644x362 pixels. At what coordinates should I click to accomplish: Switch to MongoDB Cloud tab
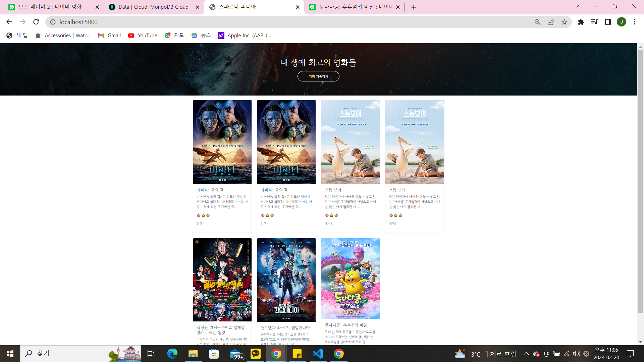click(x=153, y=7)
